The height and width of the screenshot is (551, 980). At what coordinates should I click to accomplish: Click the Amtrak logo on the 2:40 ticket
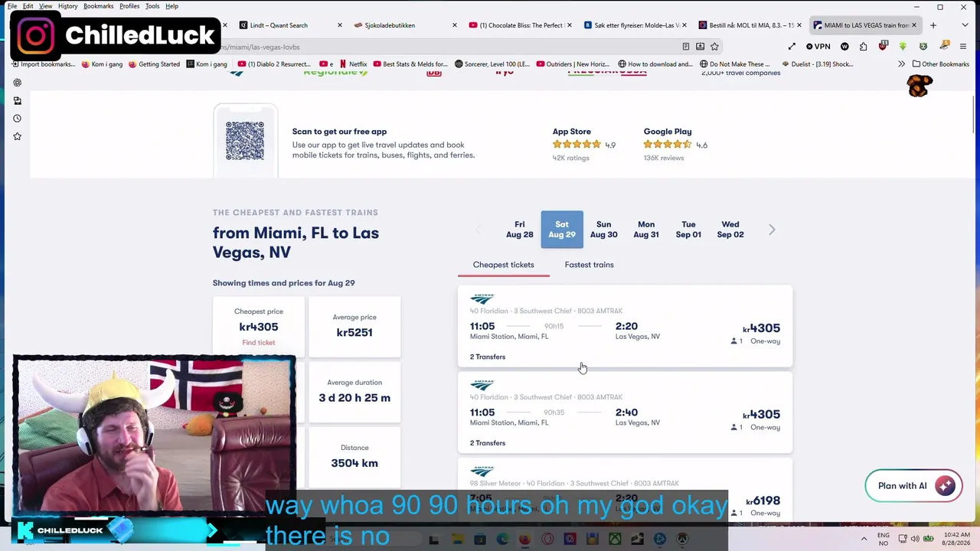pyautogui.click(x=482, y=385)
